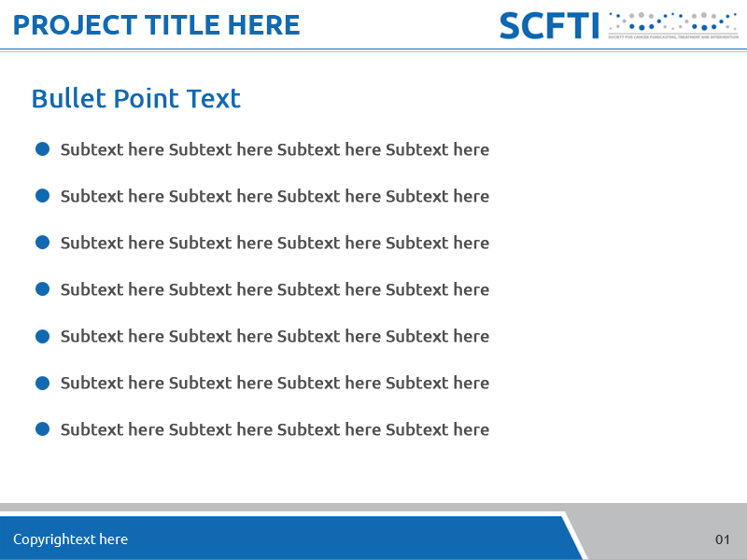Select the seventh blue bullet dot
747x560 pixels.
click(x=42, y=429)
